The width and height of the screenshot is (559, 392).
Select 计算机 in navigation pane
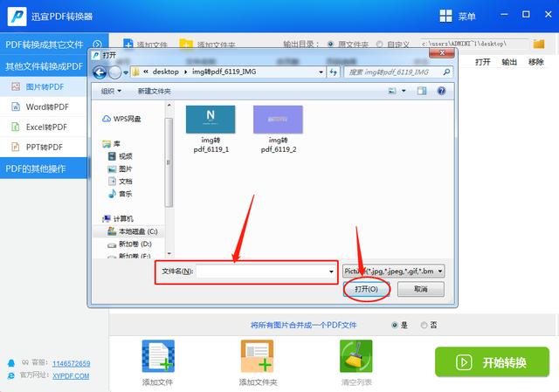pyautogui.click(x=118, y=218)
